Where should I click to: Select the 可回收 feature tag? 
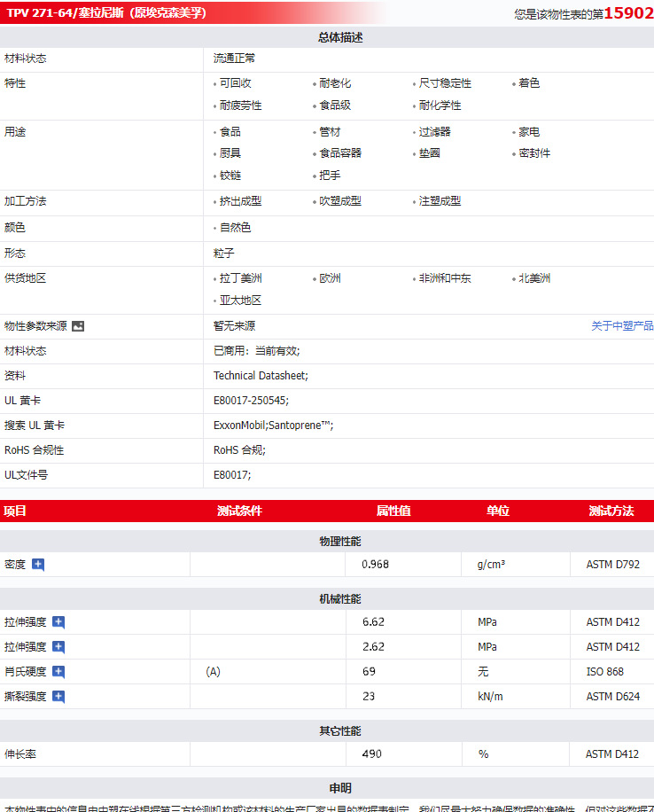tap(235, 83)
